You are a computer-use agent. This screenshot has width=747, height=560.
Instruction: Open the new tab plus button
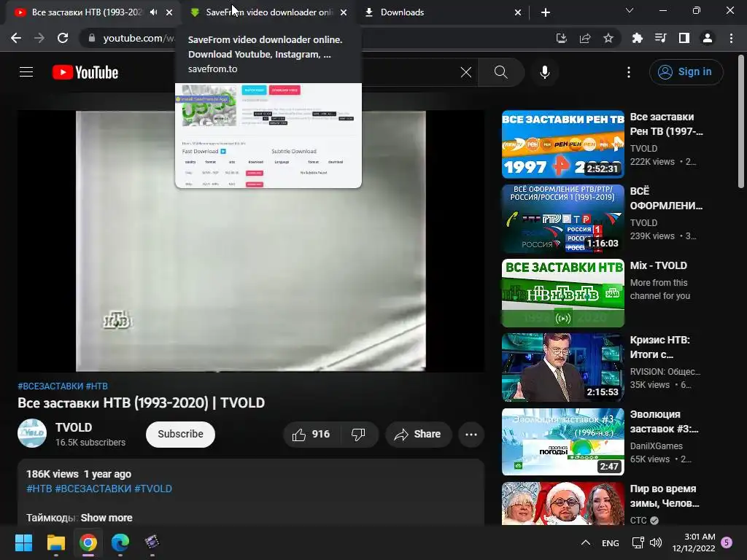click(x=546, y=12)
